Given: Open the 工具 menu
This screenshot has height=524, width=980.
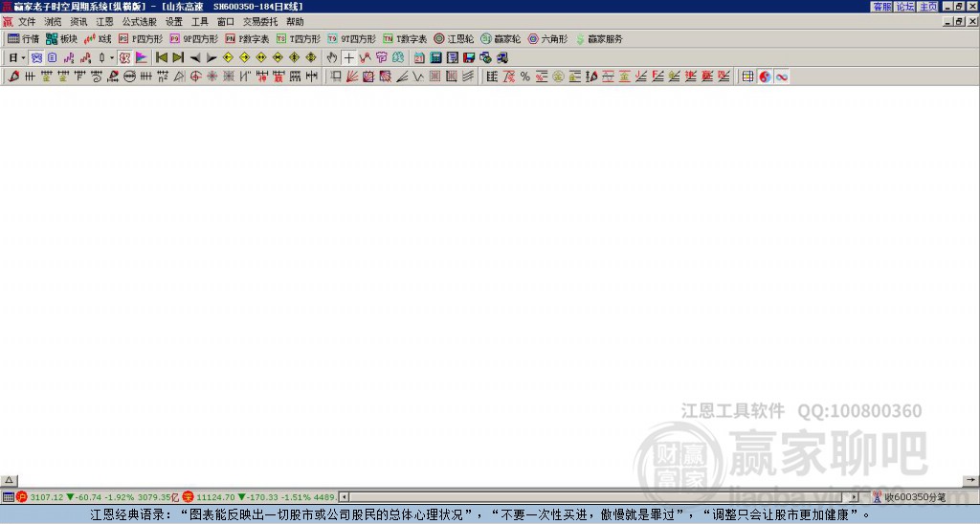Looking at the screenshot, I should 199,22.
